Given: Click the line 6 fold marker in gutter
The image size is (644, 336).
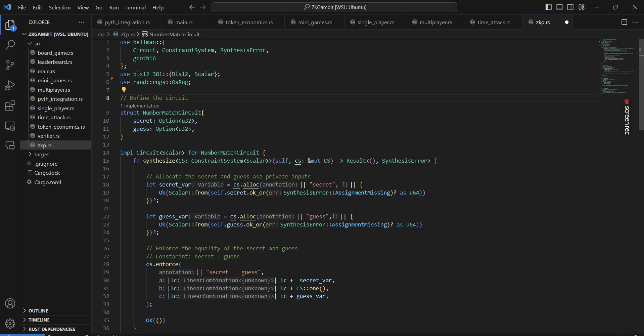Looking at the screenshot, I should click(x=112, y=78).
